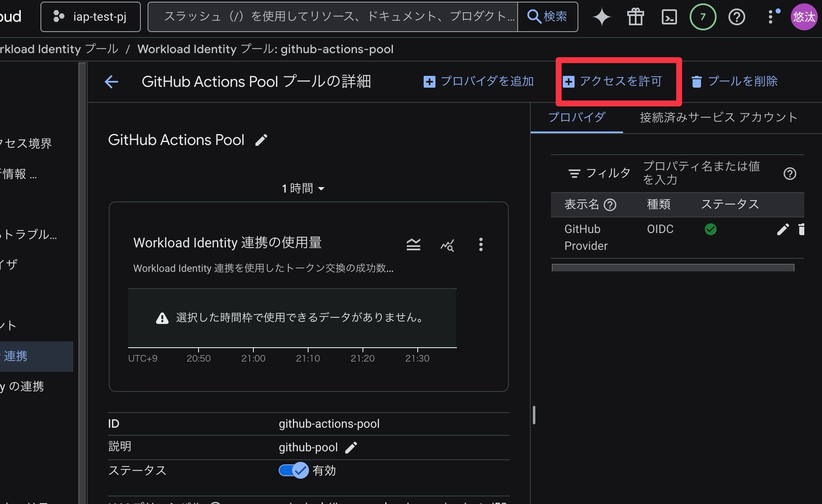Image resolution: width=822 pixels, height=504 pixels.
Task: Expand the 1時間 time range dropdown
Action: (x=303, y=188)
